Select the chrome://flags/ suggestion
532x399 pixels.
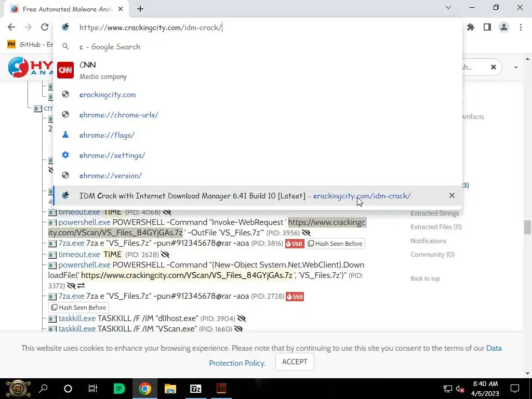point(258,135)
